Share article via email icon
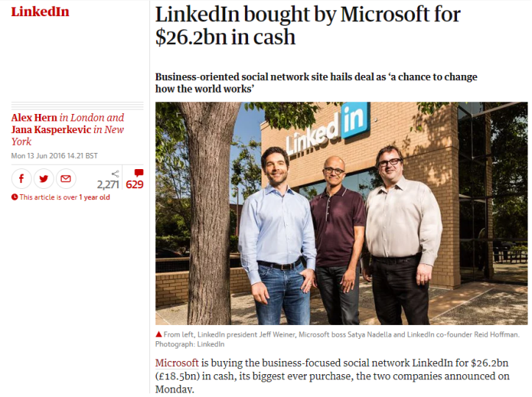Screen dimensions: 532x397 tap(66, 179)
